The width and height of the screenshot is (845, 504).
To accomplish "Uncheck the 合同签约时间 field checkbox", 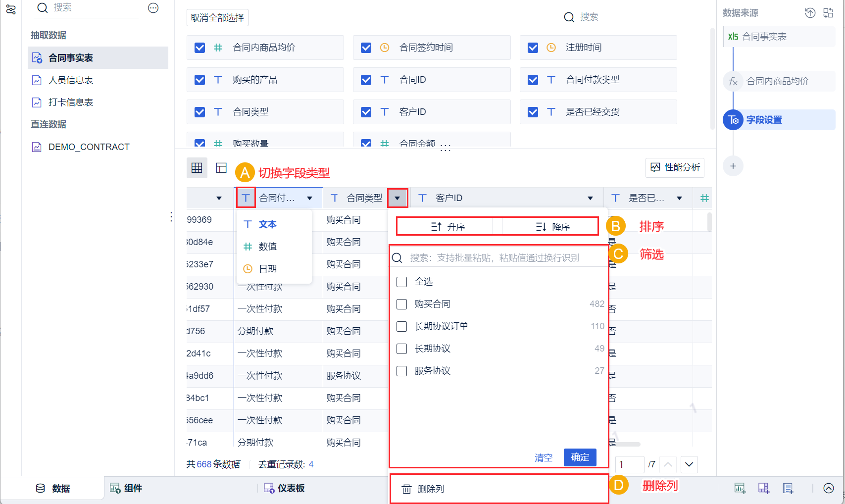I will pyautogui.click(x=366, y=48).
